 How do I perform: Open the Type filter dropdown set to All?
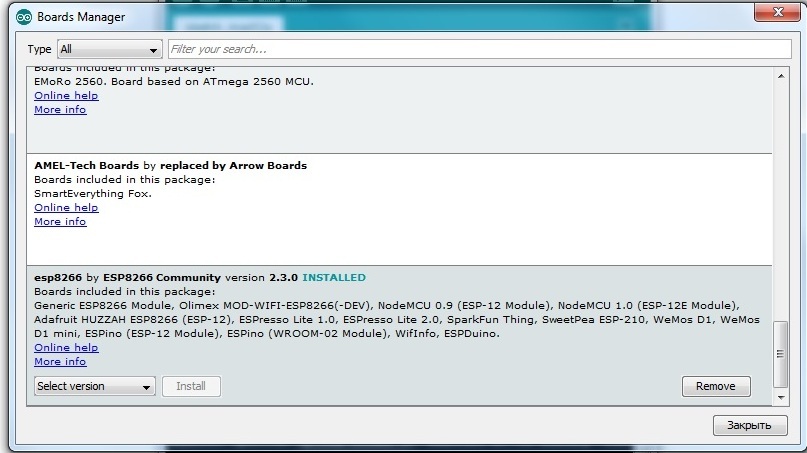(110, 49)
